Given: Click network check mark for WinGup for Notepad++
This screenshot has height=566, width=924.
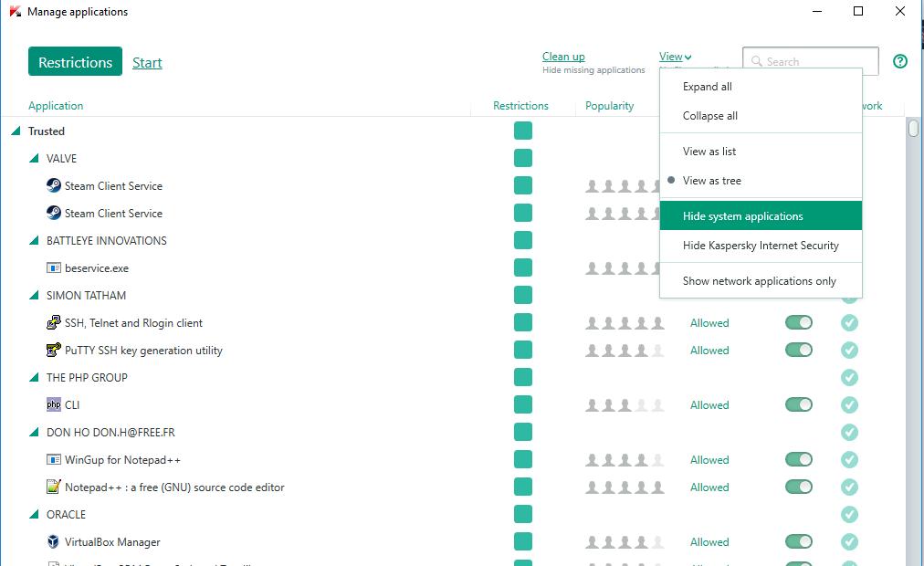Looking at the screenshot, I should pos(849,459).
